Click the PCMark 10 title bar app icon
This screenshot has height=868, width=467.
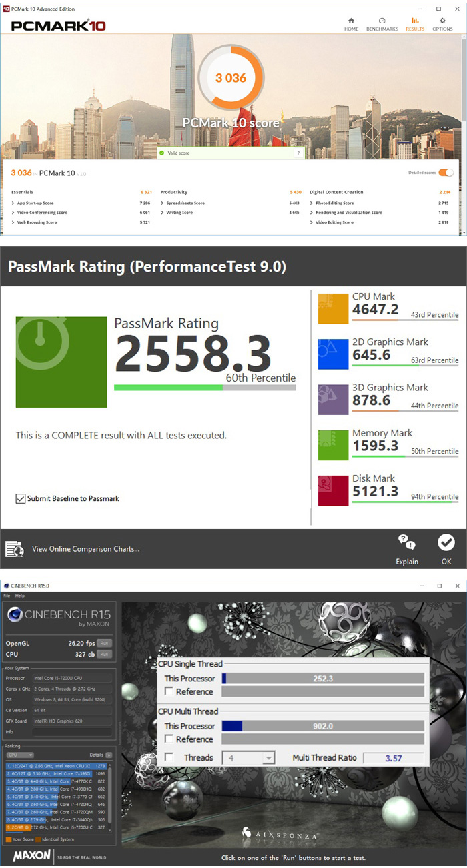[x=6, y=9]
